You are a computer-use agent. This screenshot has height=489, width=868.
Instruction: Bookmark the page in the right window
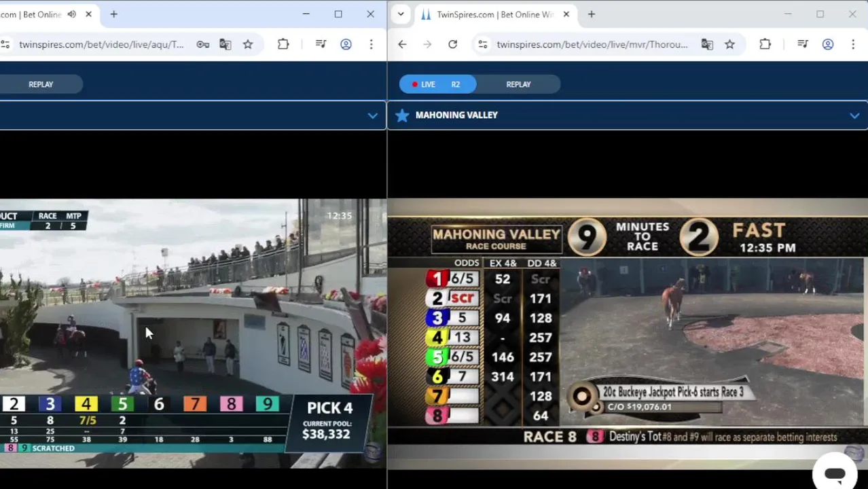click(x=729, y=44)
